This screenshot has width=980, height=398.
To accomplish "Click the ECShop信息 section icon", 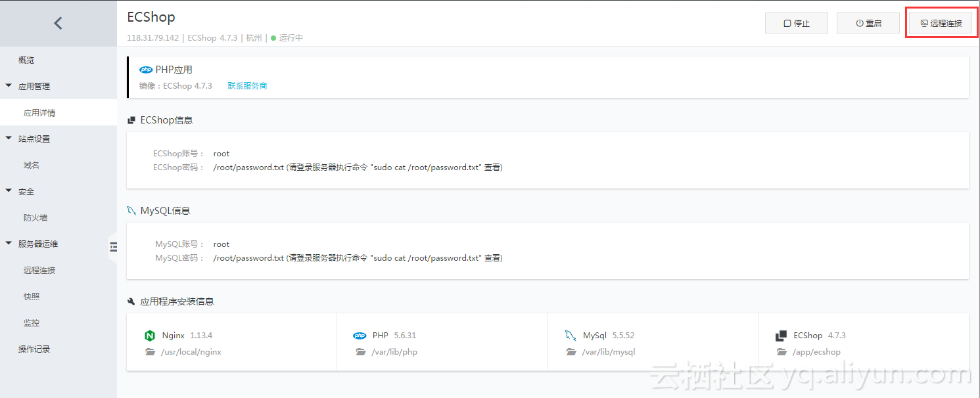I will point(131,121).
